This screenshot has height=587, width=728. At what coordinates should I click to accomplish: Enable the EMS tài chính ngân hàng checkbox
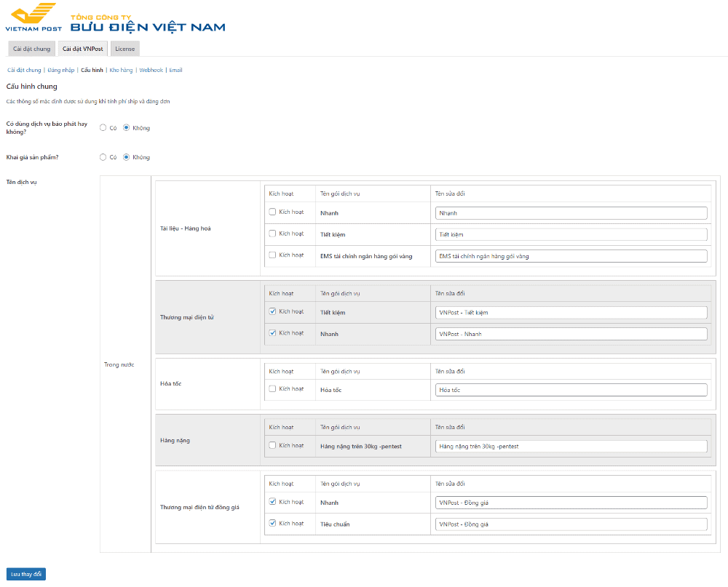point(272,255)
